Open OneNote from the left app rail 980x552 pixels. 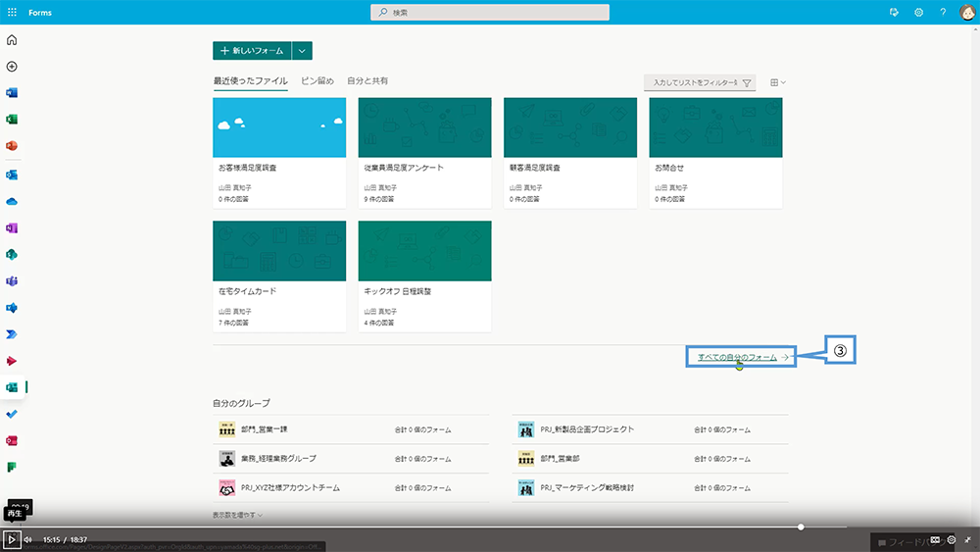point(12,227)
